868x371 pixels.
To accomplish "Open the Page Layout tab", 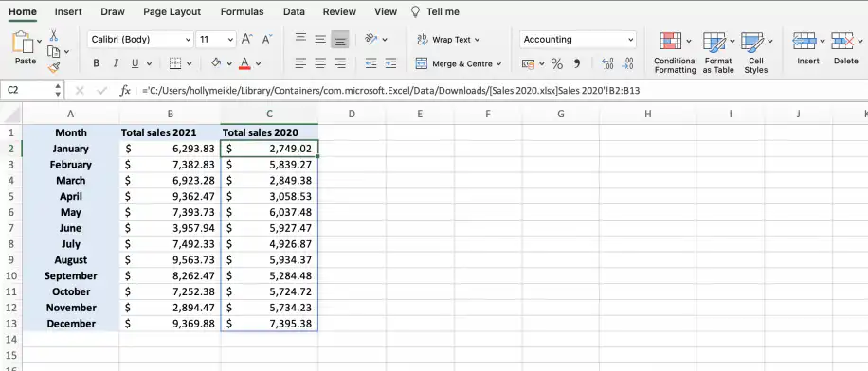I will (x=172, y=11).
